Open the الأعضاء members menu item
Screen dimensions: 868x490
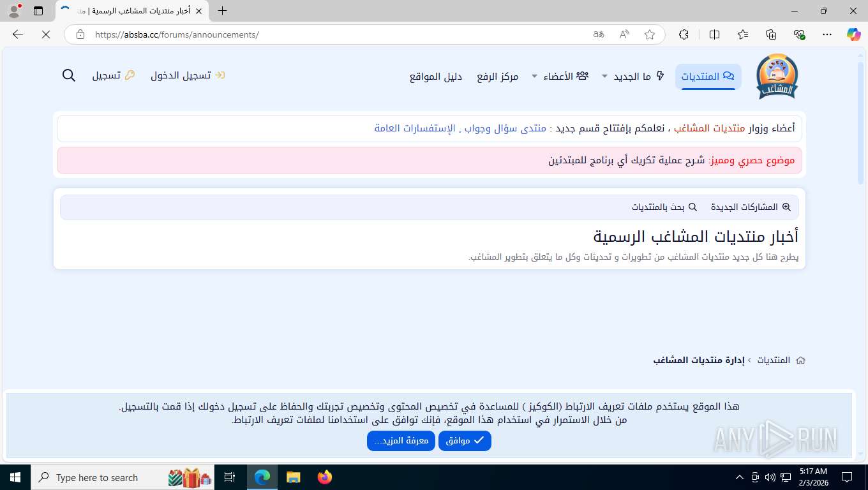(x=566, y=77)
